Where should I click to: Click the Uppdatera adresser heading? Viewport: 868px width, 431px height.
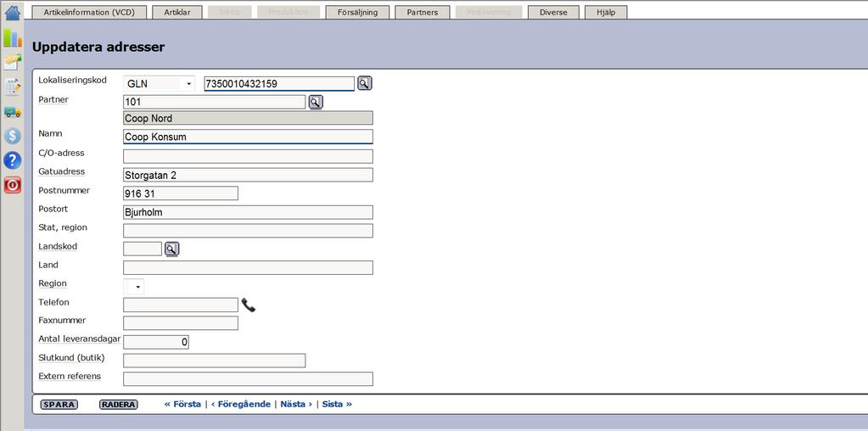(x=98, y=48)
